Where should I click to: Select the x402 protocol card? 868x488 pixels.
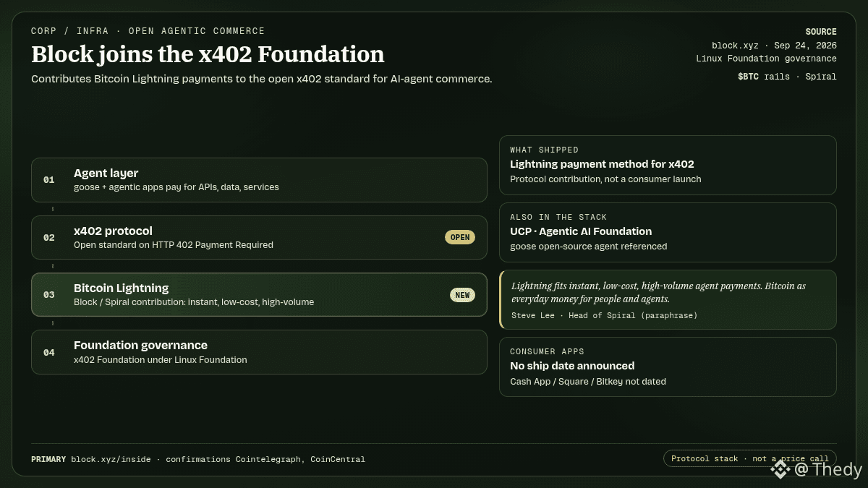[259, 237]
